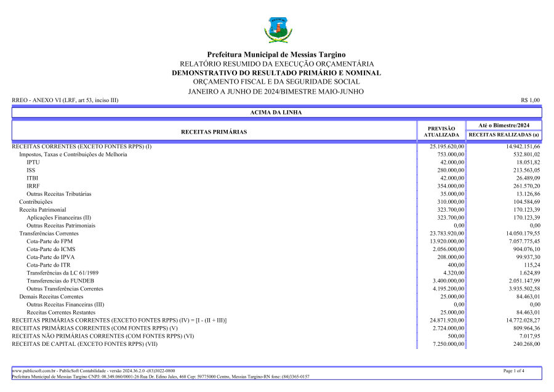Open the www.publicsoft.com.br footer link
554x392 pixels.
[x=34, y=371]
